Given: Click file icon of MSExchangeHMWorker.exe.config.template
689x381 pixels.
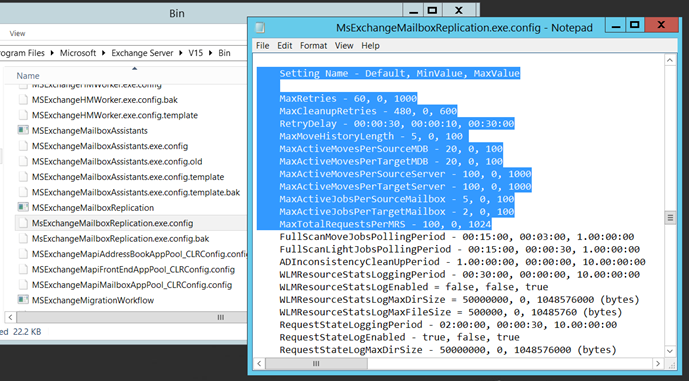Looking at the screenshot, I should pos(23,115).
